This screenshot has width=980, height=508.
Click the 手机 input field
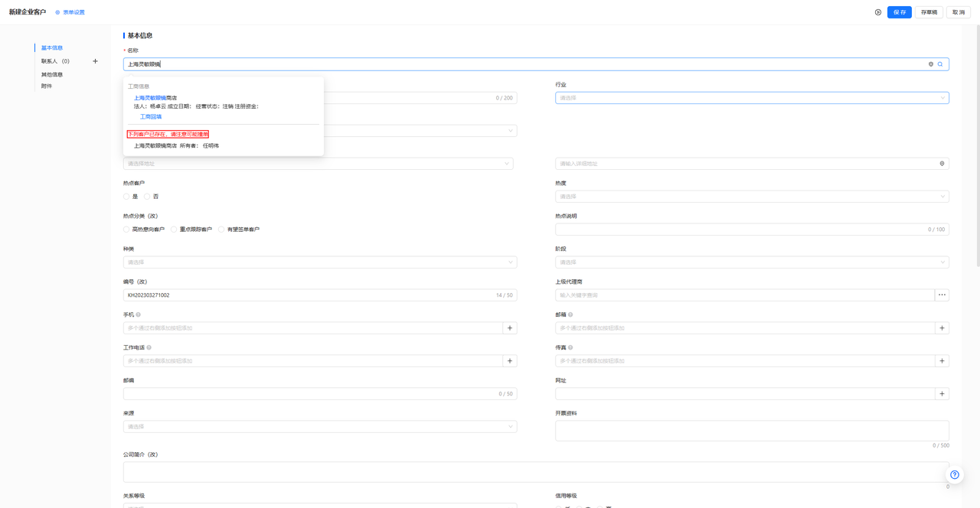coord(313,328)
